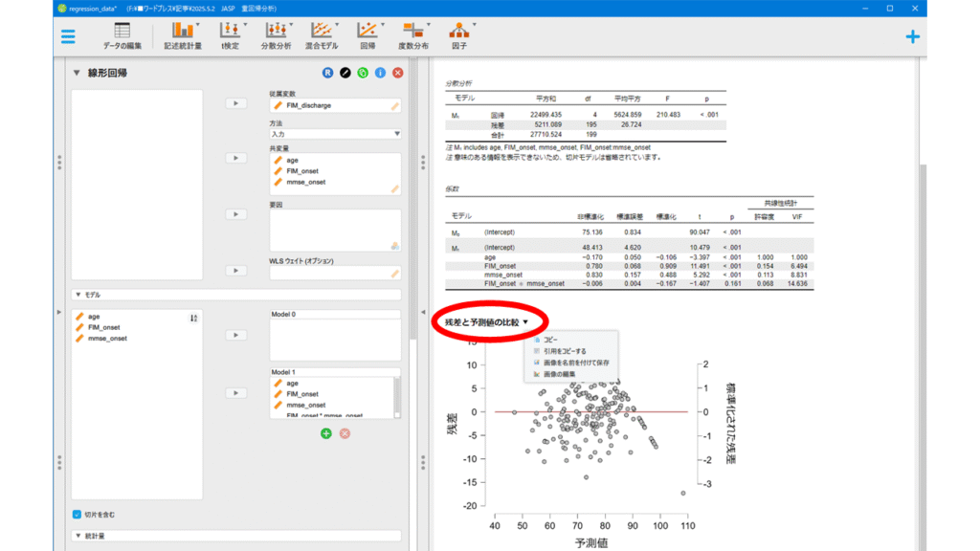Click the VIF value 14.636
980x551 pixels.
797,283
